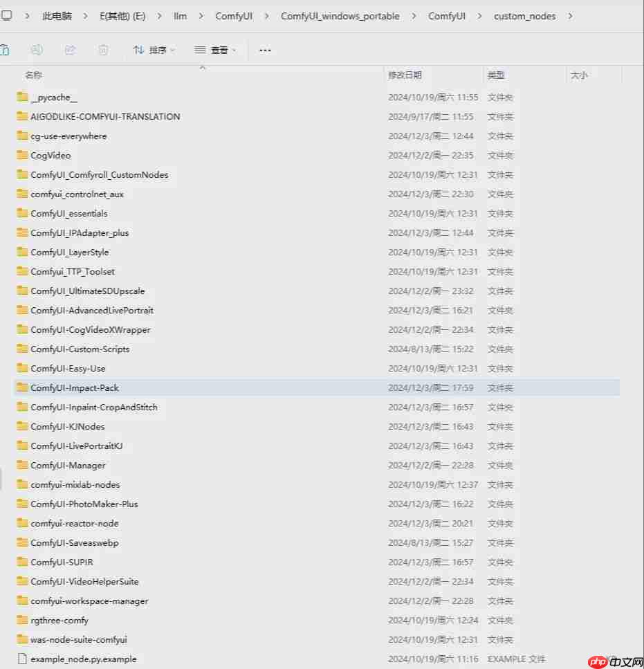Screen dimensions: 644x669
Task: Click the ComfyUI-Manager folder name
Action: (x=68, y=465)
